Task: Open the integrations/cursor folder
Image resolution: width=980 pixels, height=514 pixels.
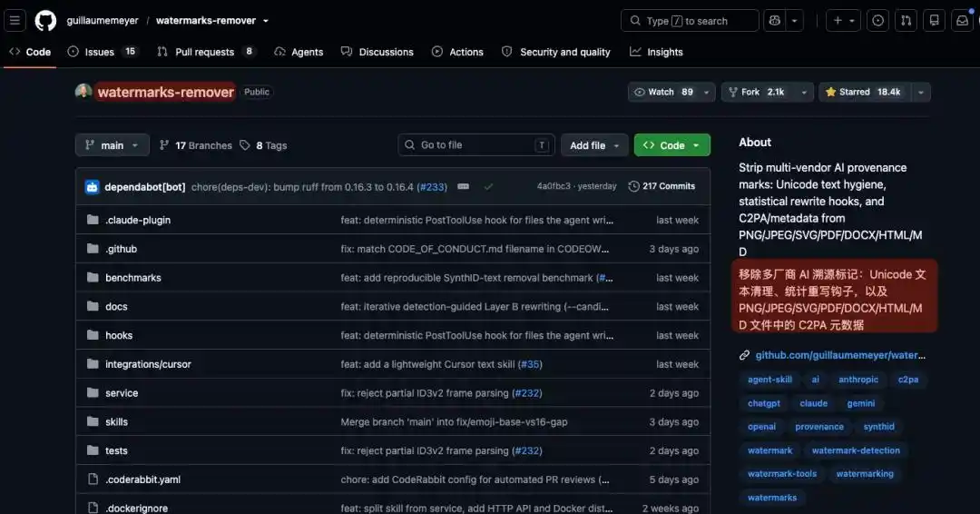Action: point(148,364)
